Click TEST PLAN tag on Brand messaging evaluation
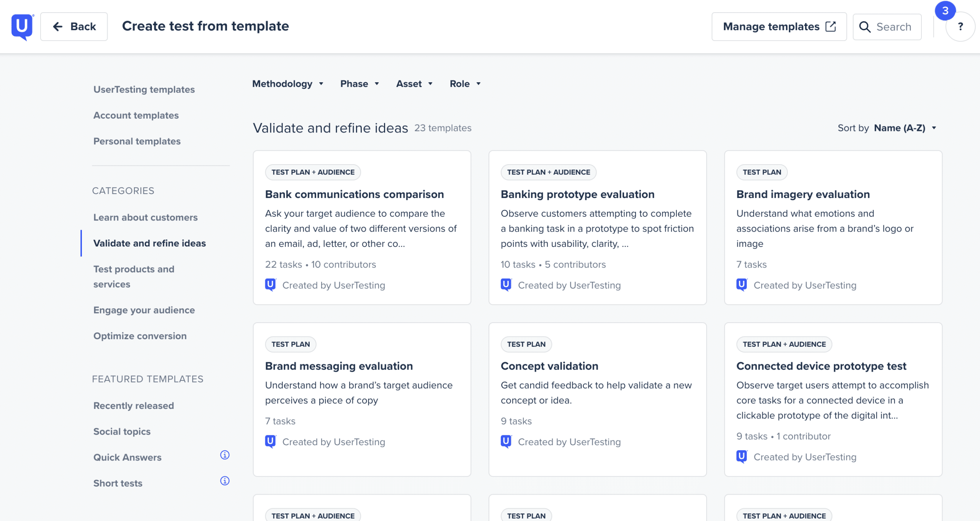This screenshot has width=980, height=521. [x=291, y=344]
